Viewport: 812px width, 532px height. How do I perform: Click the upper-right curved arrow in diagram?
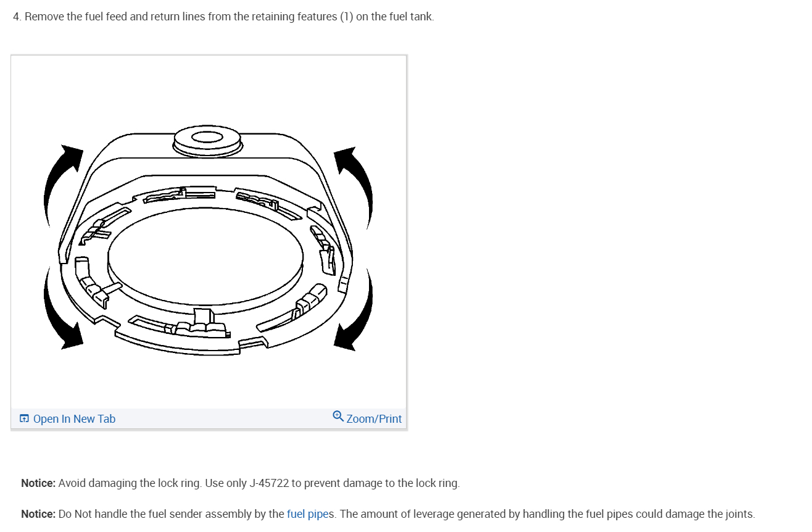[354, 187]
